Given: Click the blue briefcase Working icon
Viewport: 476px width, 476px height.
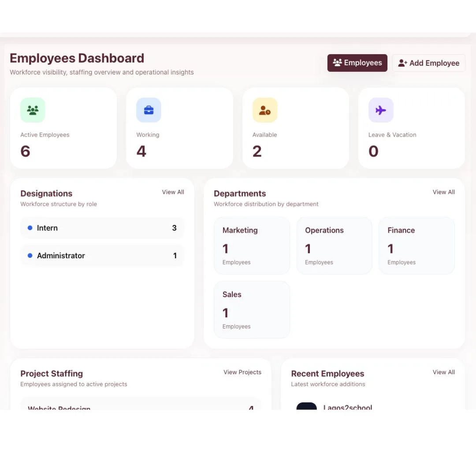Looking at the screenshot, I should [x=149, y=110].
